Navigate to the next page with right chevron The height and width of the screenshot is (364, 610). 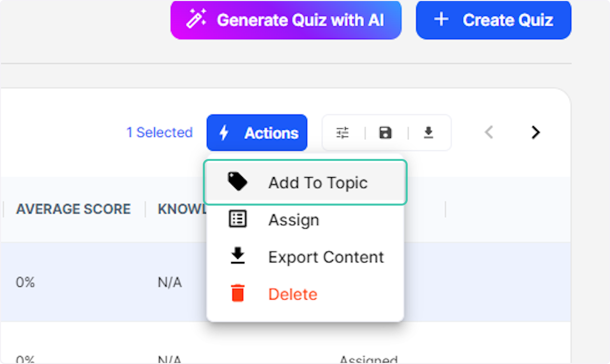[x=535, y=133]
